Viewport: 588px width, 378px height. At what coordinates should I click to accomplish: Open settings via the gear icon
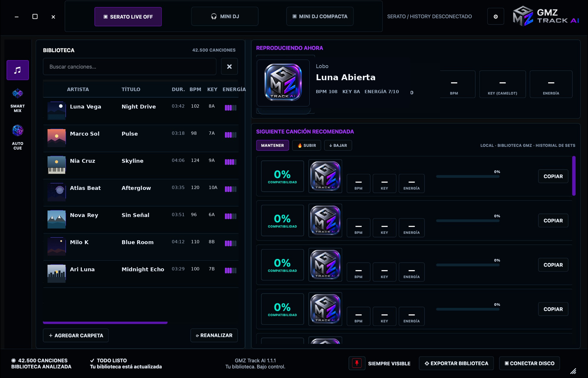point(496,17)
